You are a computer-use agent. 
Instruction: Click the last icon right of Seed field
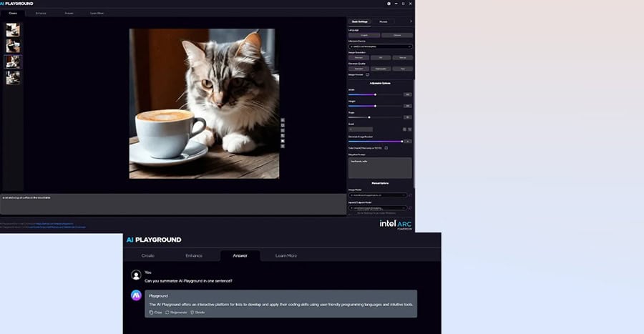coord(410,129)
